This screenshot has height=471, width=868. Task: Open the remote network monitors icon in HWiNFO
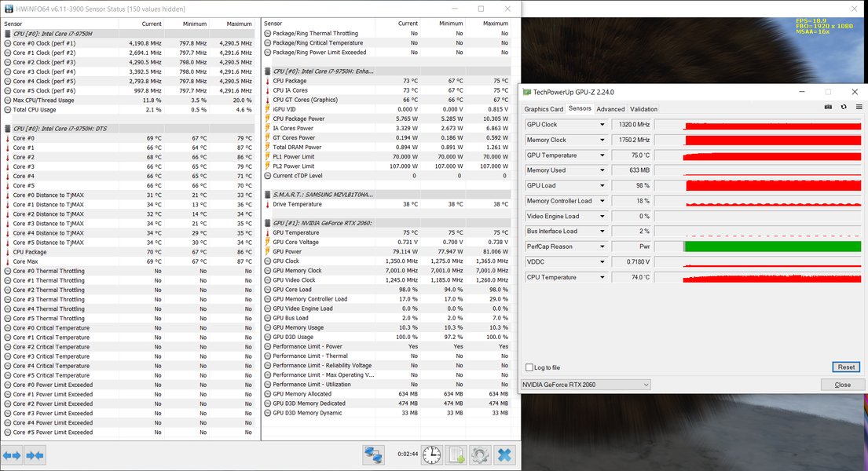click(374, 455)
